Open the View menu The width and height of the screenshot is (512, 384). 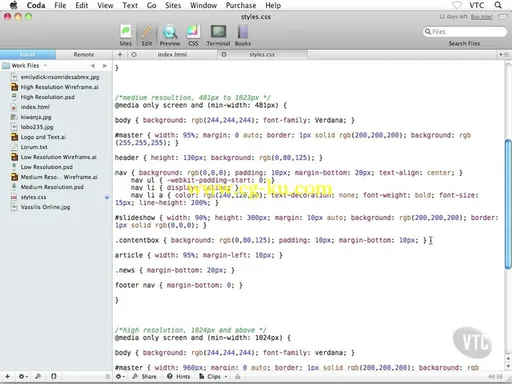tap(105, 5)
